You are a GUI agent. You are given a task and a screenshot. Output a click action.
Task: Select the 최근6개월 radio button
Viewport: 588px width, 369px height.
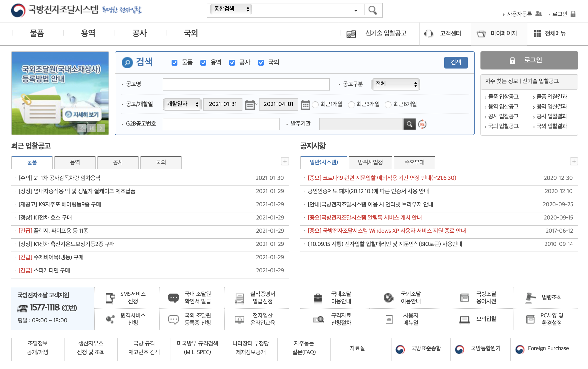click(x=388, y=104)
